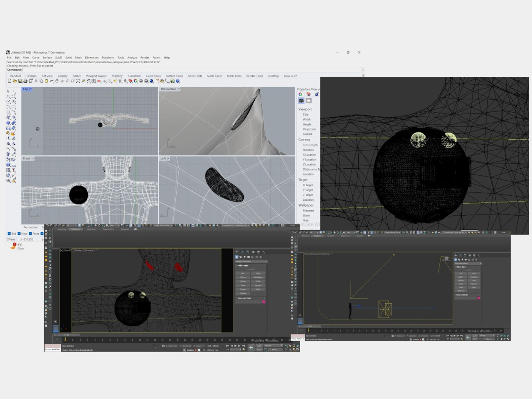Click the Create plus icon in left 3ds Max panel

pos(237,252)
